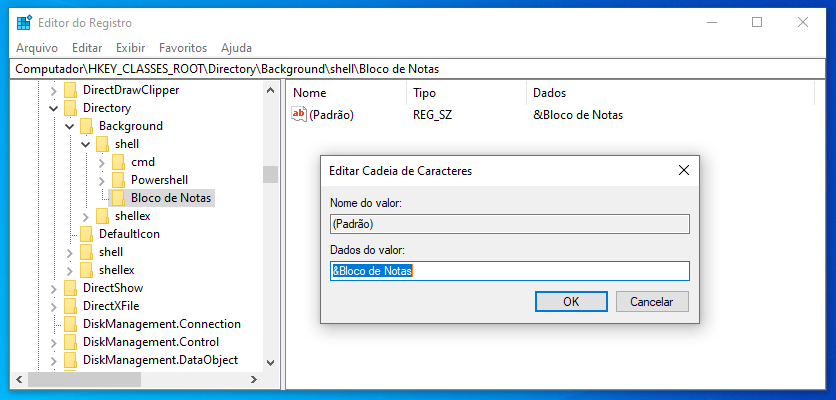This screenshot has width=836, height=400.
Task: Collapse the Directory tree node
Action: 53,108
